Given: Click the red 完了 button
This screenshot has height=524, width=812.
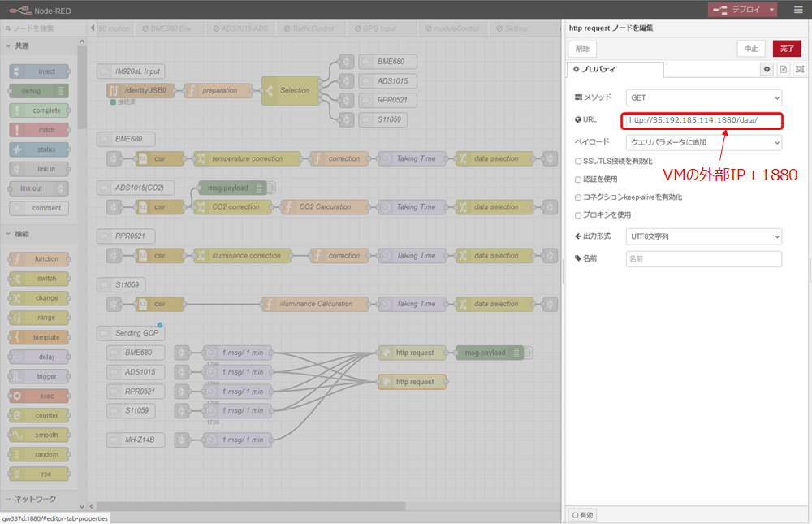Looking at the screenshot, I should point(785,49).
